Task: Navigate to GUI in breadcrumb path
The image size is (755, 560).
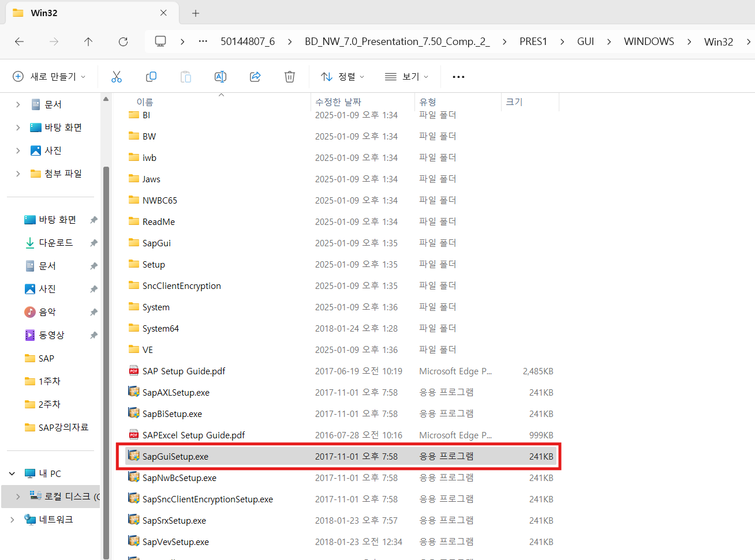Action: coord(585,42)
